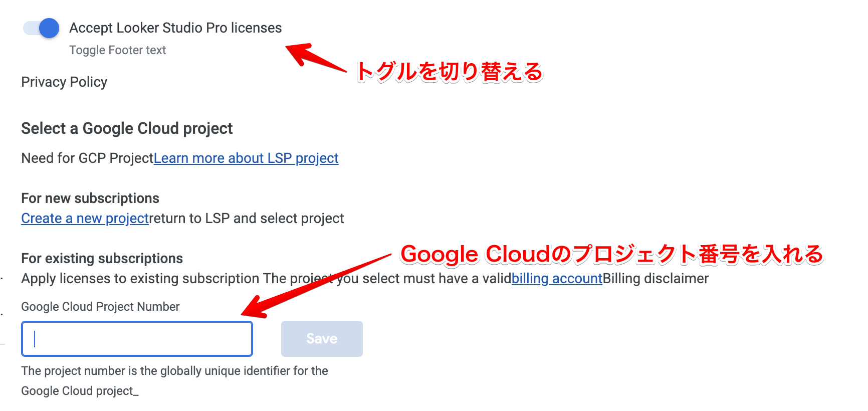
Task: Click "return to LSP and select project" text
Action: tap(247, 219)
